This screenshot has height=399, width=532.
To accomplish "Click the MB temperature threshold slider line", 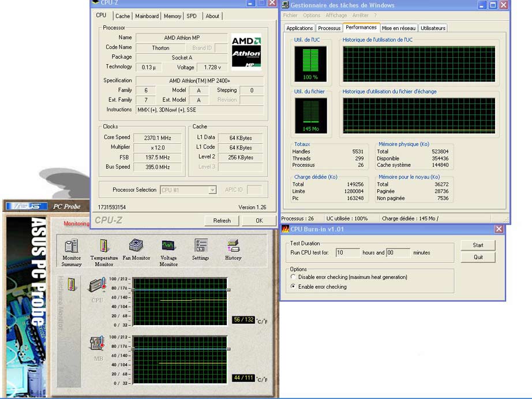I will tap(180, 349).
